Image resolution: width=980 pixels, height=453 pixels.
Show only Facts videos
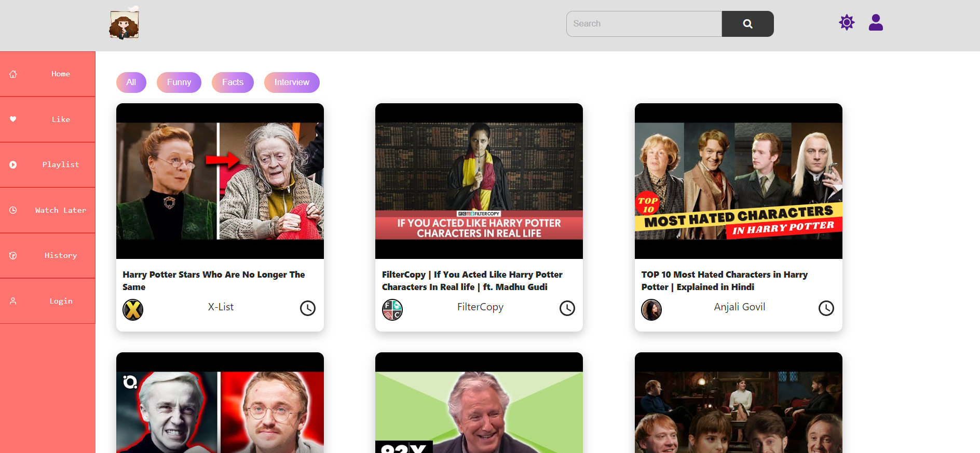[233, 83]
